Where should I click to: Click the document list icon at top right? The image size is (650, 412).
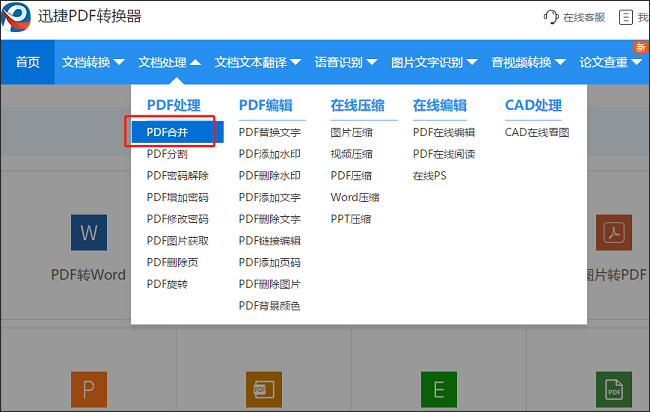pos(626,17)
